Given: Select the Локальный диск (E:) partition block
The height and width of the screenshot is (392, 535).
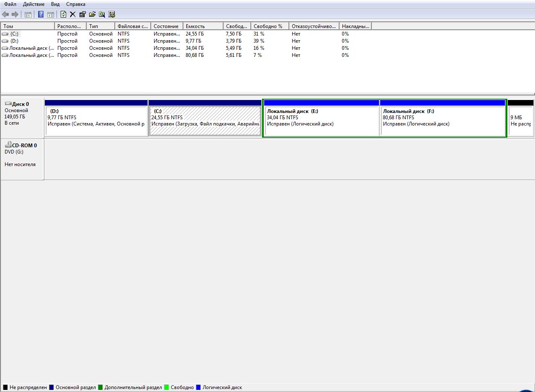Looking at the screenshot, I should (x=321, y=121).
